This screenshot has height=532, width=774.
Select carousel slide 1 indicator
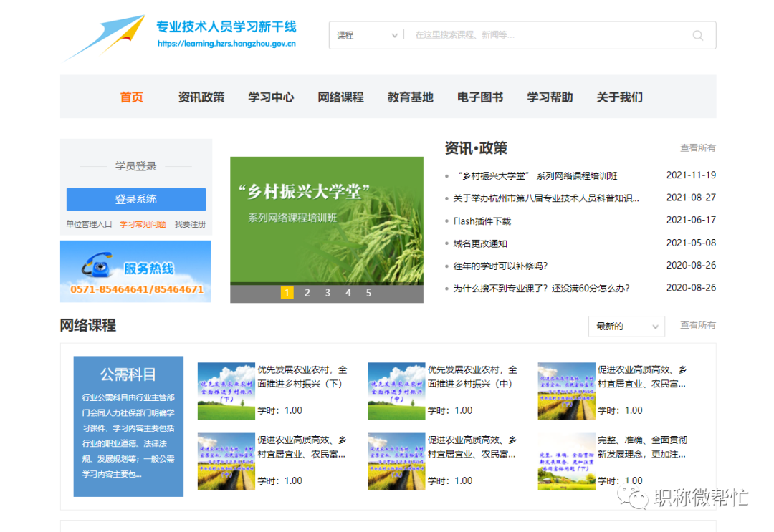287,293
